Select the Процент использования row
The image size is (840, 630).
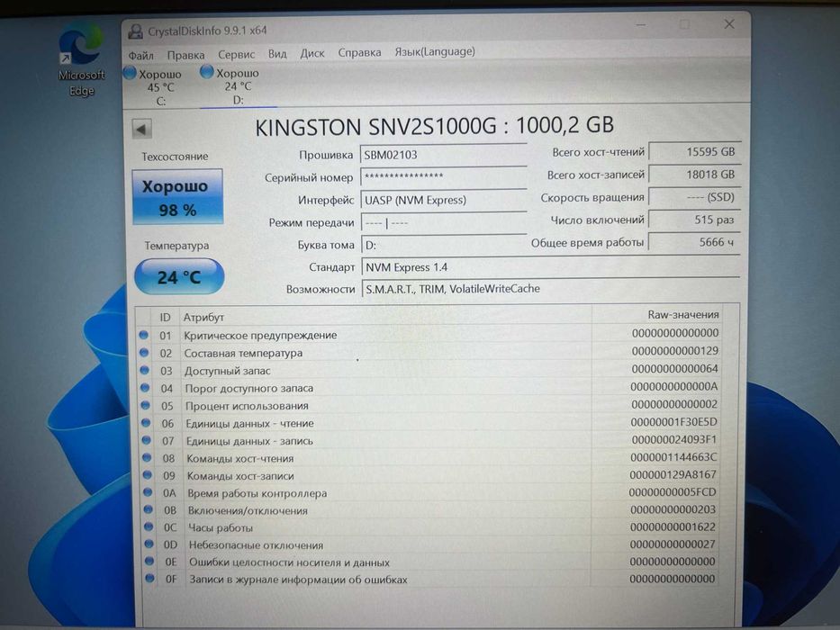429,406
